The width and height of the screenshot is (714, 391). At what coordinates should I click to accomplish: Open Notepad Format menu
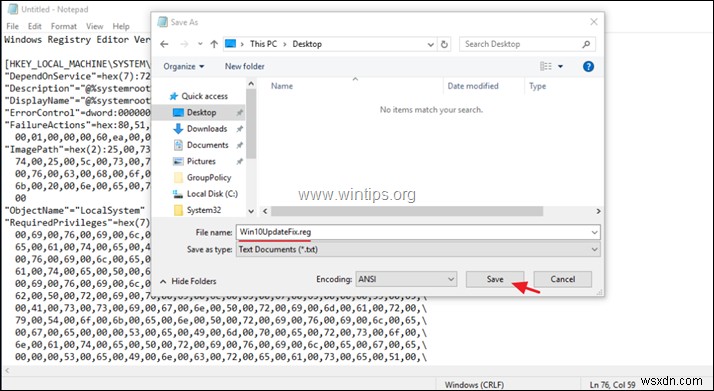click(64, 26)
